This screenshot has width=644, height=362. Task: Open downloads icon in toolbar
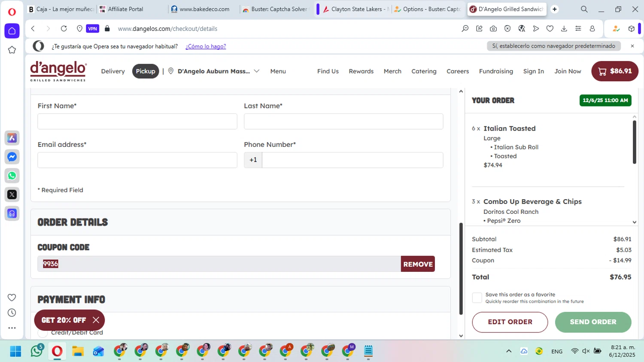coord(564,29)
